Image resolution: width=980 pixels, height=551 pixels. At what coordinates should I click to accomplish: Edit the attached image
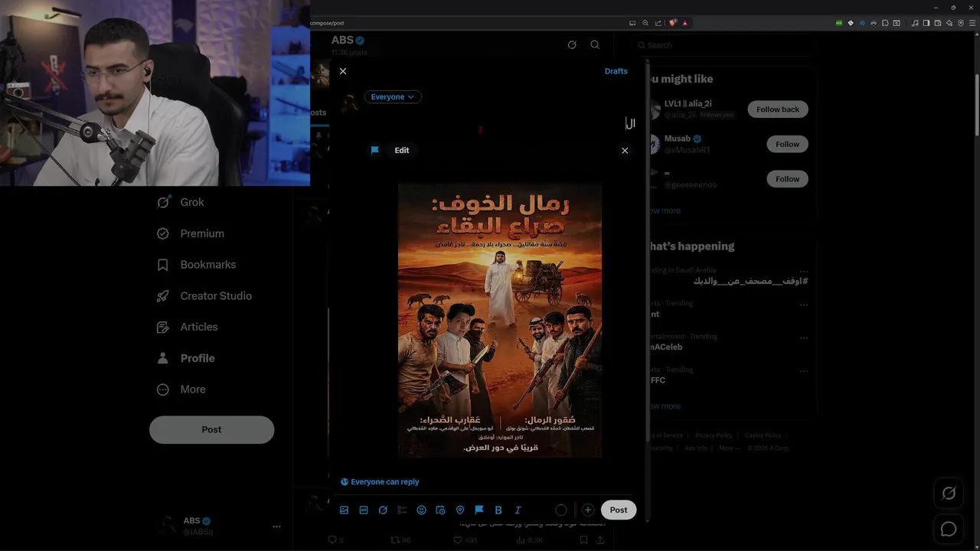pos(402,151)
